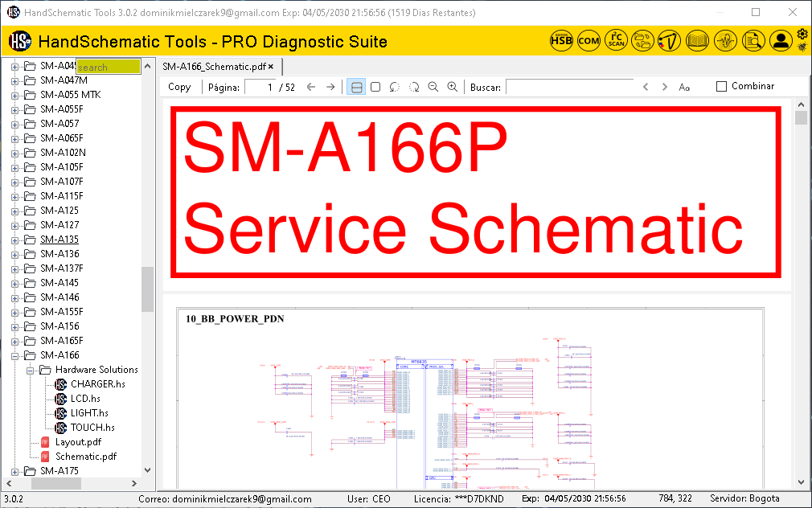Rotate the page clockwise
812x508 pixels.
click(414, 87)
